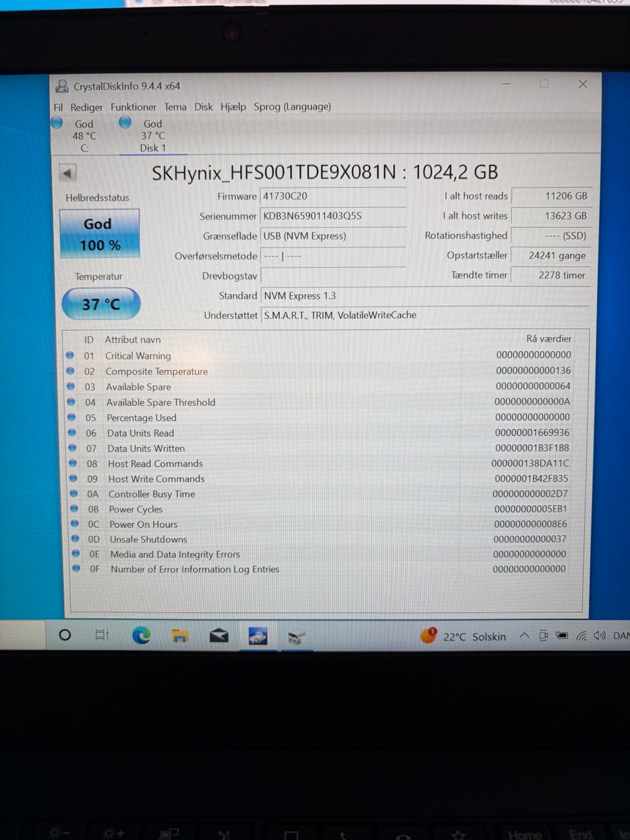
Task: Click the taskbar icon right of CrystalDiskInfo
Action: pyautogui.click(x=297, y=637)
